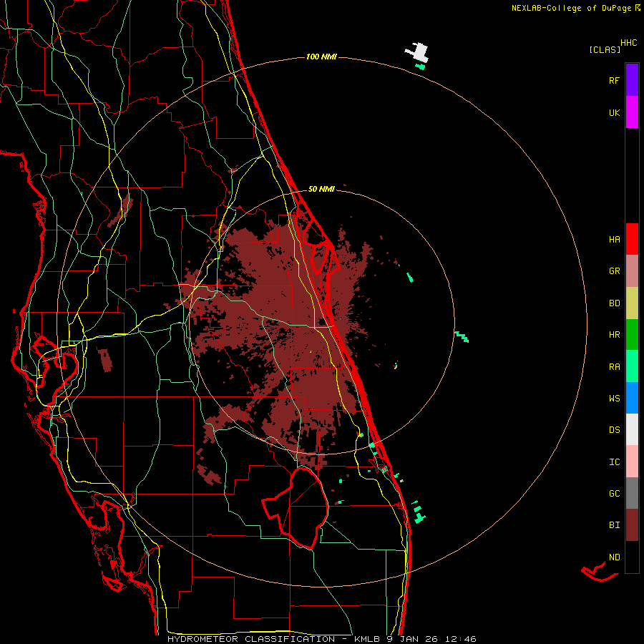
Task: Click the 'WS' legend label
Action: tap(615, 398)
